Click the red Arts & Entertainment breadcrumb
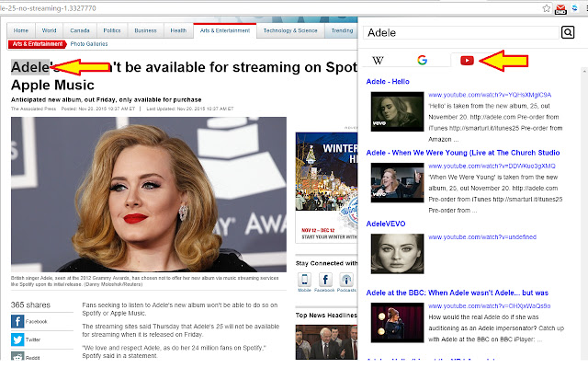Viewport: 588px width, 368px height. point(38,44)
